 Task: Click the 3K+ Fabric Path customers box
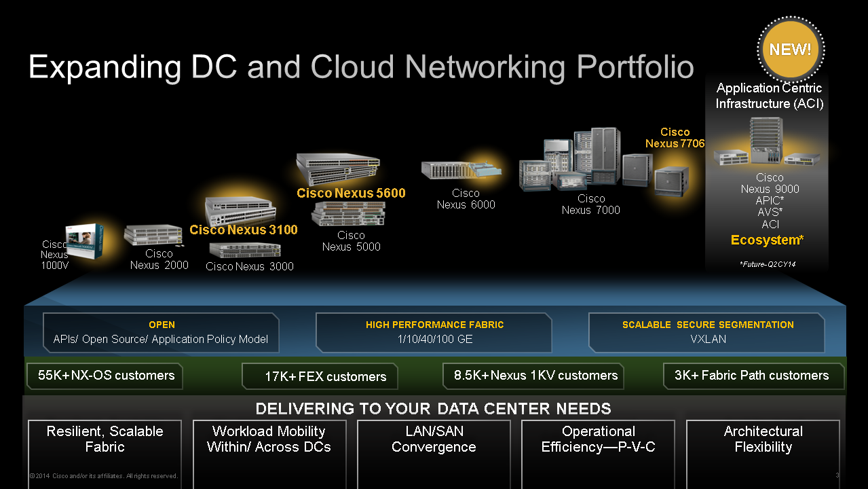(x=753, y=376)
